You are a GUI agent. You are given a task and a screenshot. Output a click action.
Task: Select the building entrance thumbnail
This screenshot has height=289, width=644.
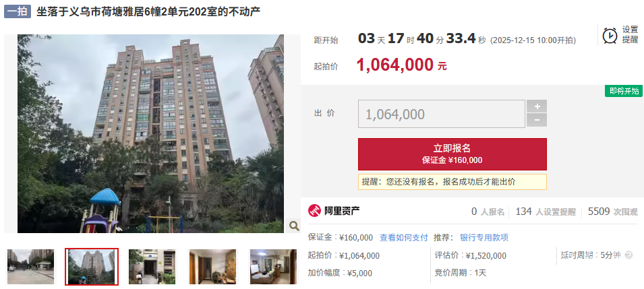pyautogui.click(x=152, y=266)
